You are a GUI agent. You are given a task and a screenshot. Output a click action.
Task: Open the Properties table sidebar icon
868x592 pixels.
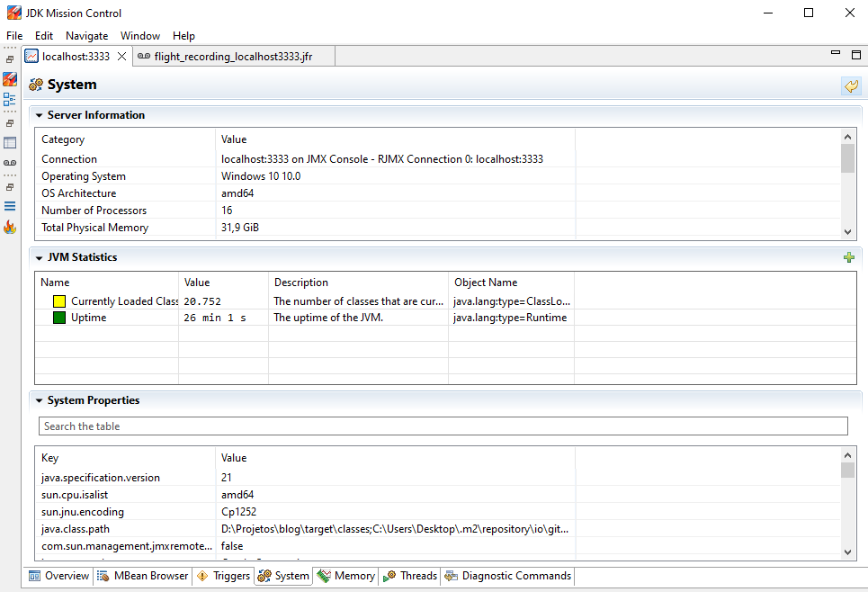(10, 143)
